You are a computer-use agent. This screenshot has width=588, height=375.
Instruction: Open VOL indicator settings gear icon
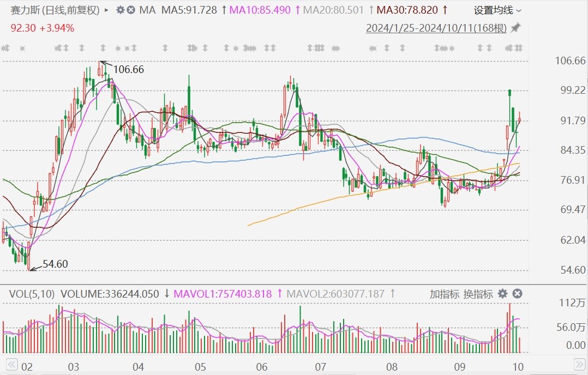502,294
